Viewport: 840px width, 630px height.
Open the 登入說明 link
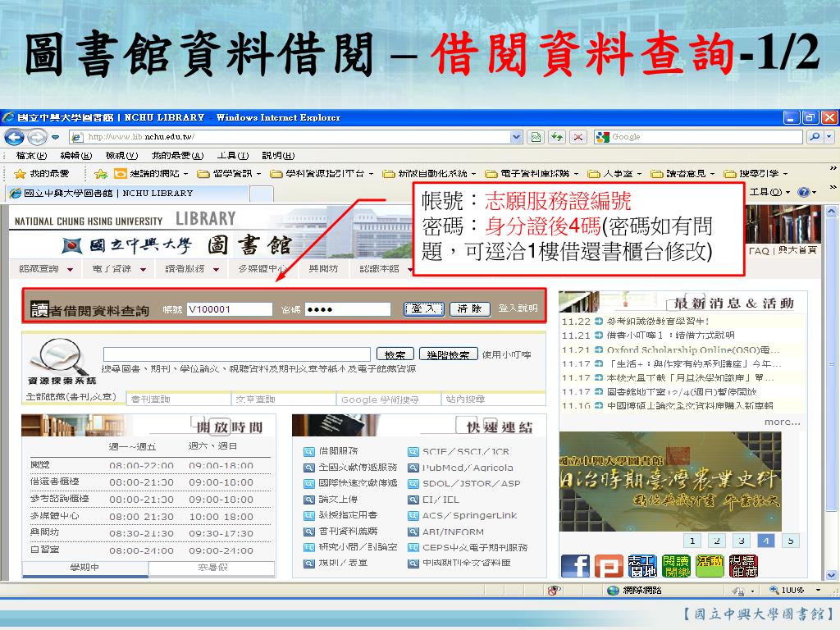518,308
